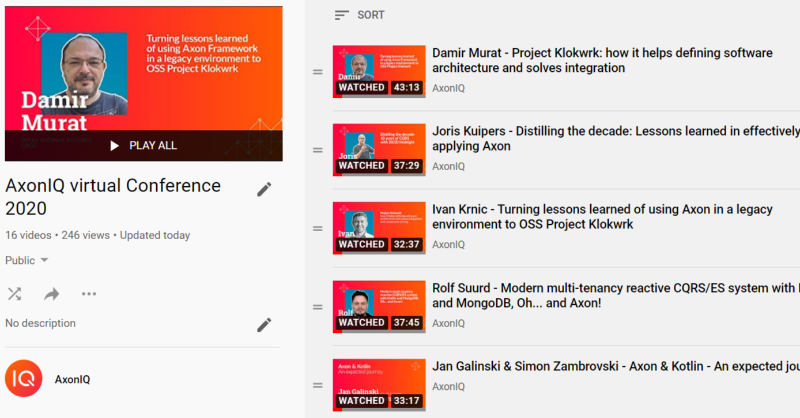Image resolution: width=800 pixels, height=418 pixels.
Task: Click the AxonIQ channel under the Jan Galinski video
Action: pos(448,386)
